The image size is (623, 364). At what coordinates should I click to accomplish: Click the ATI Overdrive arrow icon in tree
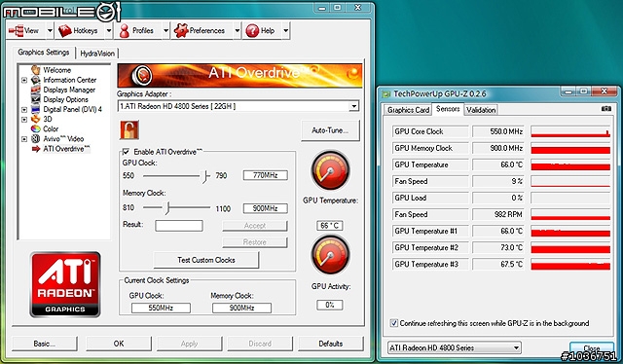(36, 149)
